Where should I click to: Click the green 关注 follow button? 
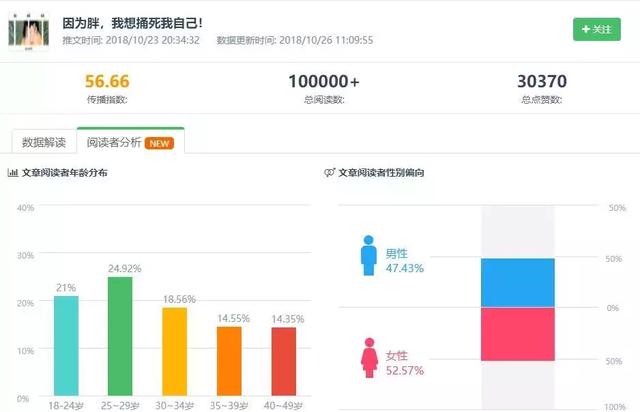[x=596, y=29]
